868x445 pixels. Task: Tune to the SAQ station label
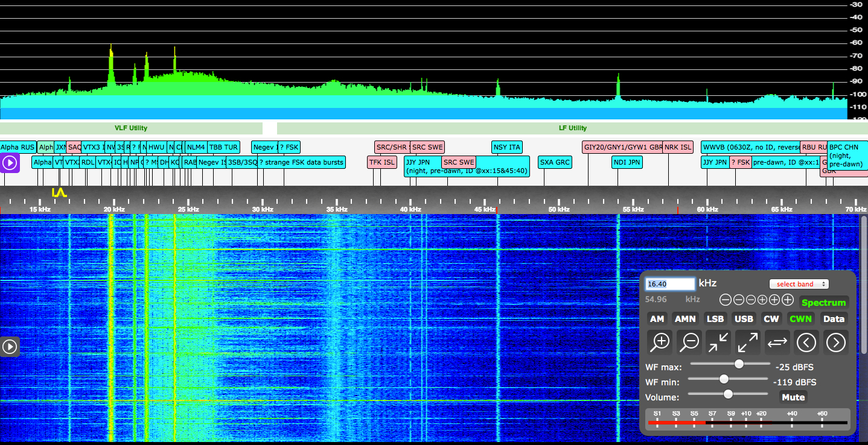74,147
